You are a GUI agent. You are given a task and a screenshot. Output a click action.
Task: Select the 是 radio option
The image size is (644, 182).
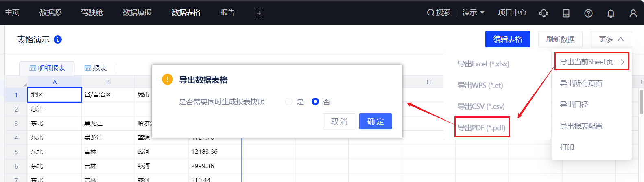click(289, 101)
